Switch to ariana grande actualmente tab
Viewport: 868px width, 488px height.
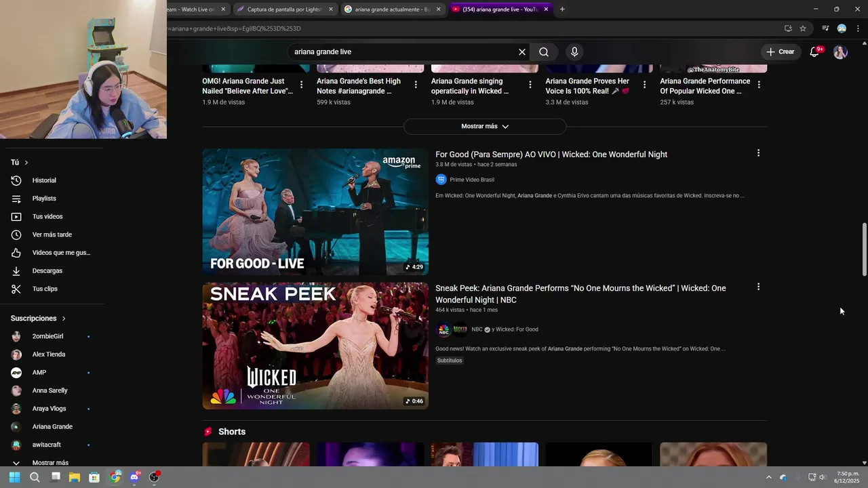pos(393,9)
